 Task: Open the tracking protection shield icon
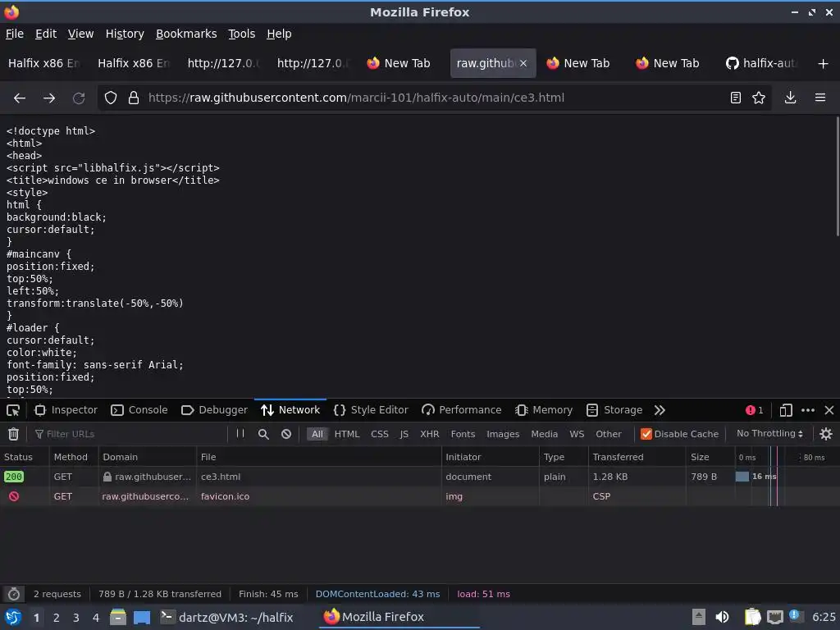(x=111, y=98)
